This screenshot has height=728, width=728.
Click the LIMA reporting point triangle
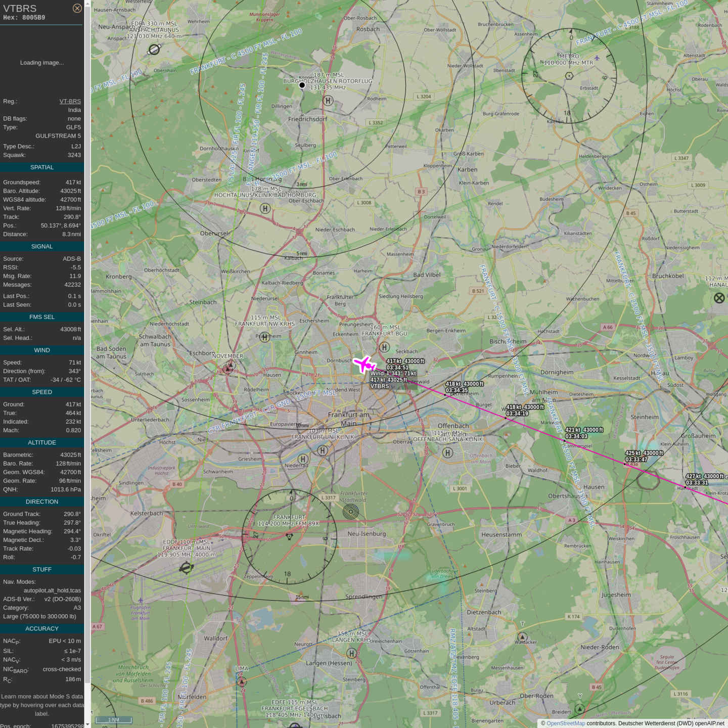(242, 681)
